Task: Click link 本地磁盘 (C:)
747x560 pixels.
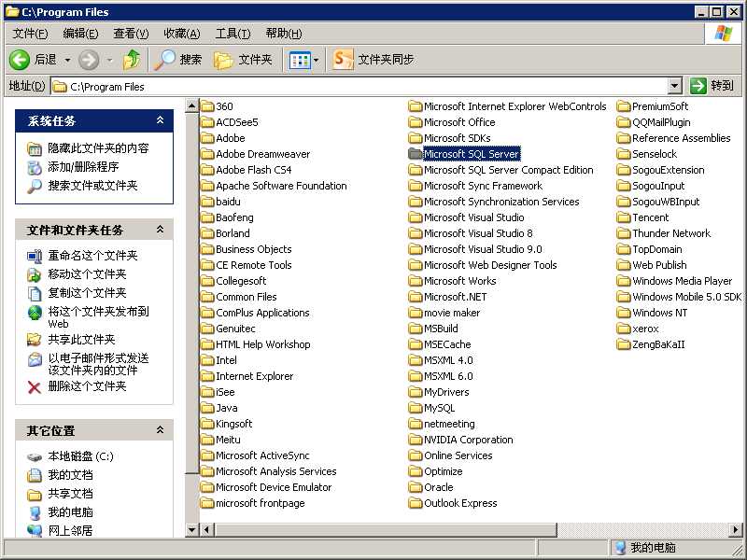Action: coord(80,456)
